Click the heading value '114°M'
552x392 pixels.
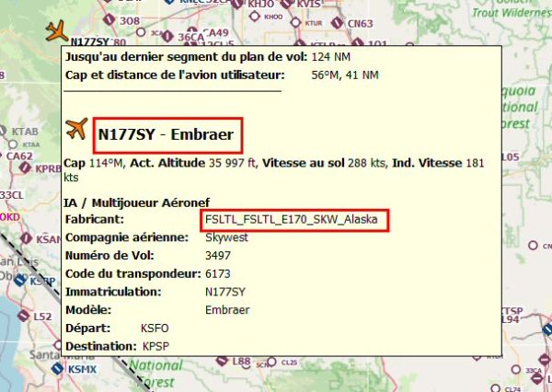point(107,163)
